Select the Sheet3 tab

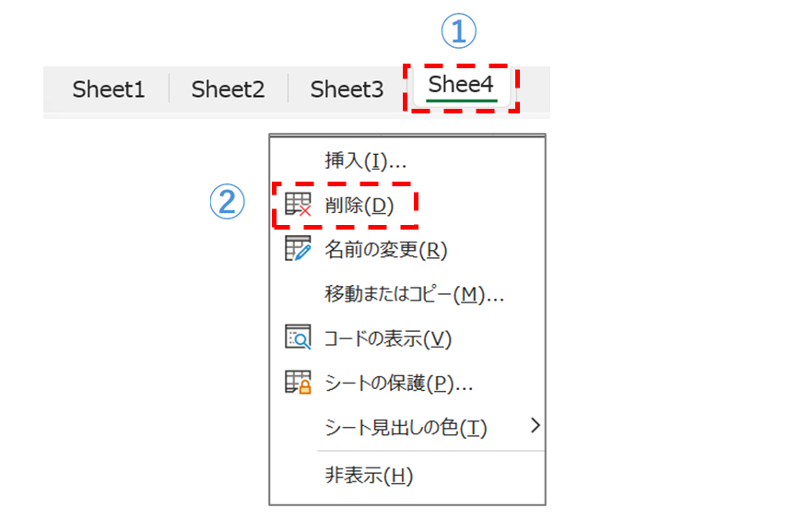point(347,89)
